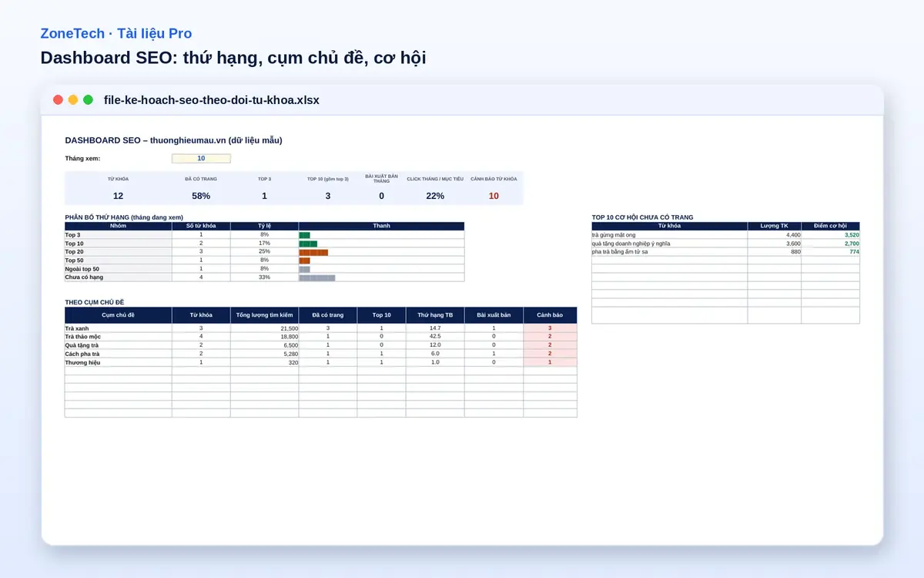Select the BÀI XUẤT BẢN THÁNG value 0

click(x=381, y=196)
